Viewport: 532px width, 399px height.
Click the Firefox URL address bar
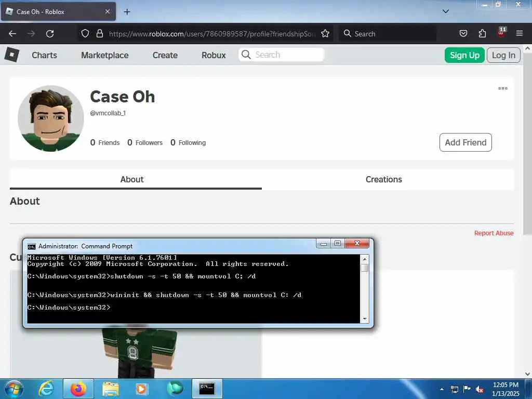click(x=212, y=34)
